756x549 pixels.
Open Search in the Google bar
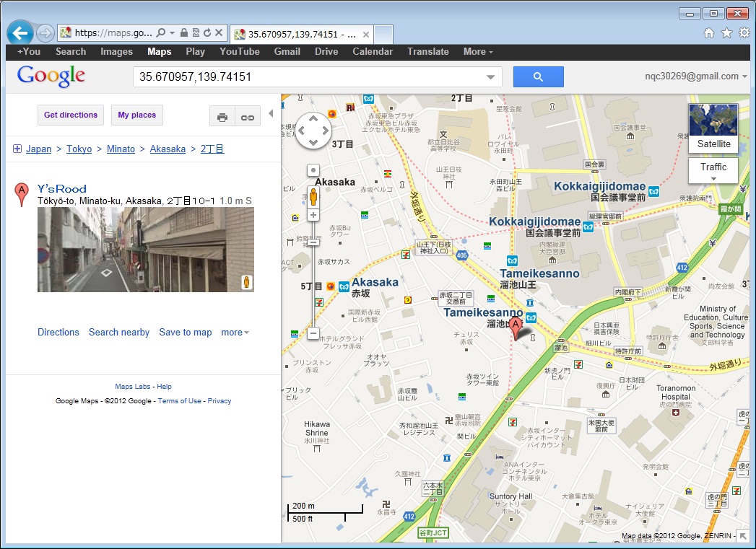click(x=71, y=51)
